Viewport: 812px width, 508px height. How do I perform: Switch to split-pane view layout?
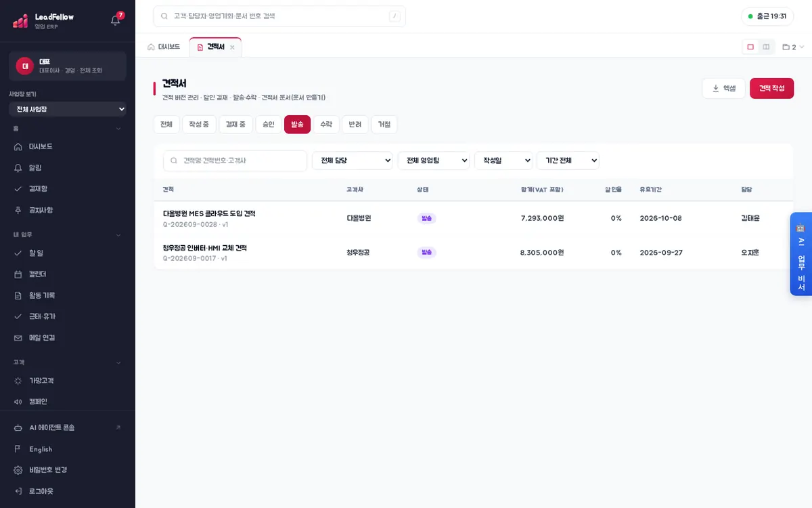click(x=766, y=47)
